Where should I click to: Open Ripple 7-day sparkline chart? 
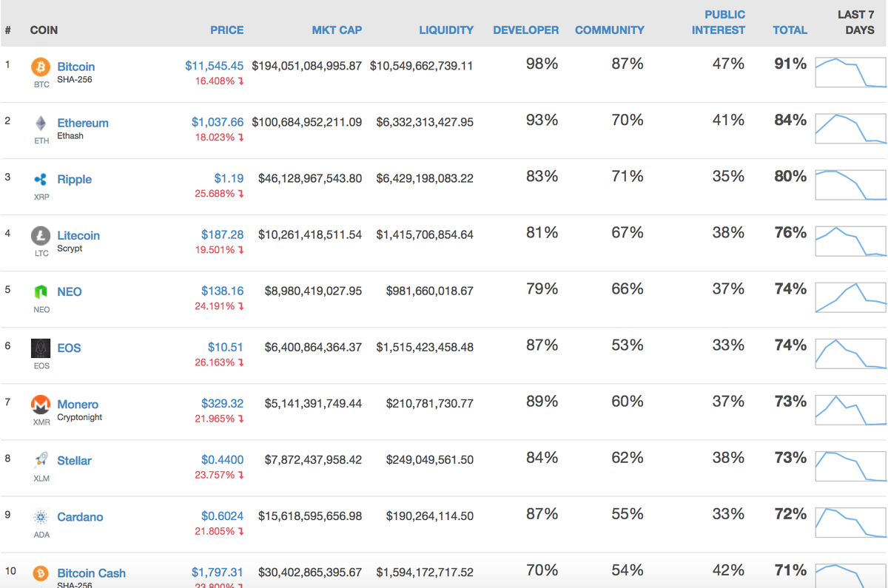[850, 184]
